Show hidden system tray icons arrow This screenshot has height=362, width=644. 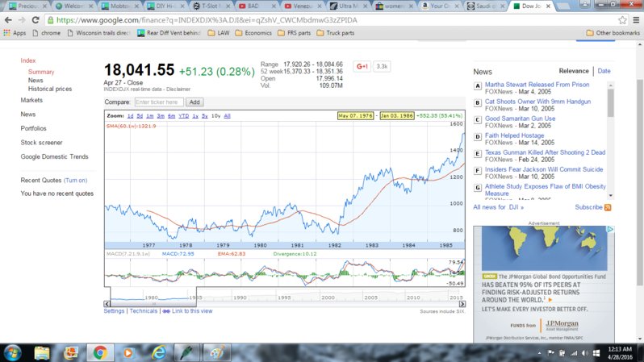click(x=539, y=353)
